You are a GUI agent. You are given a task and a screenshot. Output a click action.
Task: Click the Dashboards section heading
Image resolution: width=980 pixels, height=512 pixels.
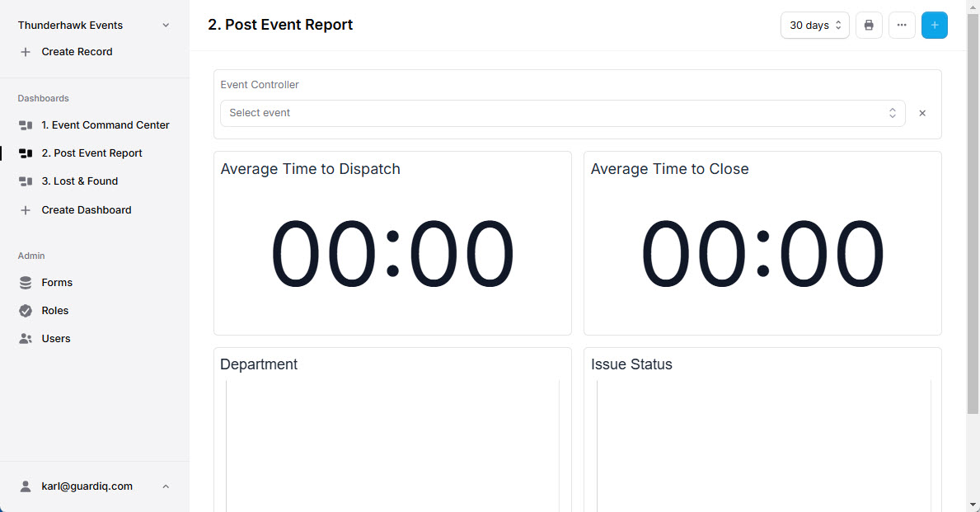(x=43, y=98)
